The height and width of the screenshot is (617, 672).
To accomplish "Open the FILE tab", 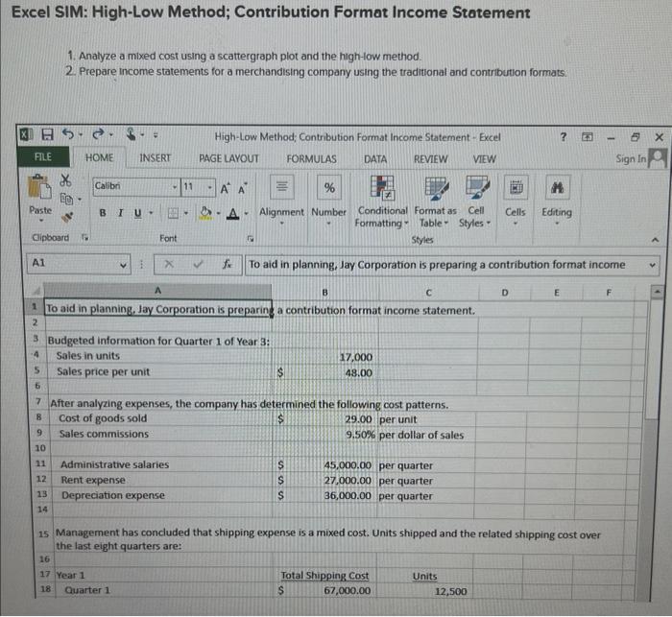I will [43, 156].
